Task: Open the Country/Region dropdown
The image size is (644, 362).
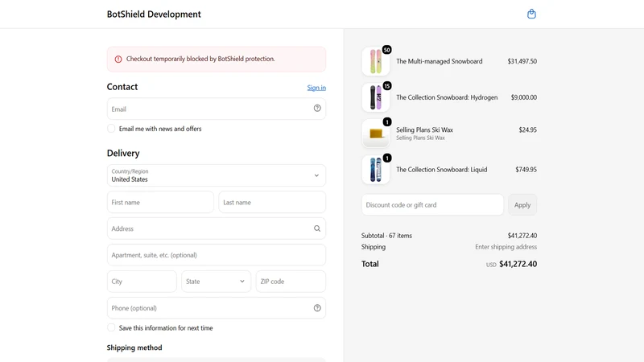Action: (217, 175)
